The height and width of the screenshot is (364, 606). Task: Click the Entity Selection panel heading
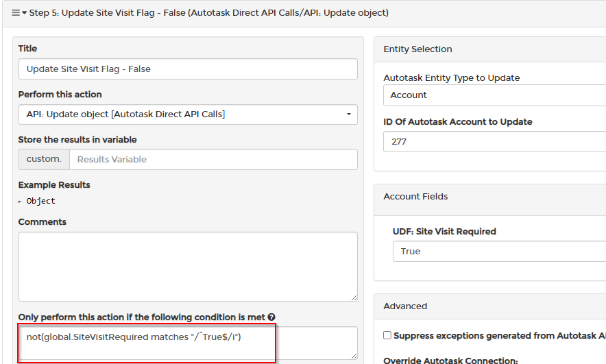tap(417, 49)
